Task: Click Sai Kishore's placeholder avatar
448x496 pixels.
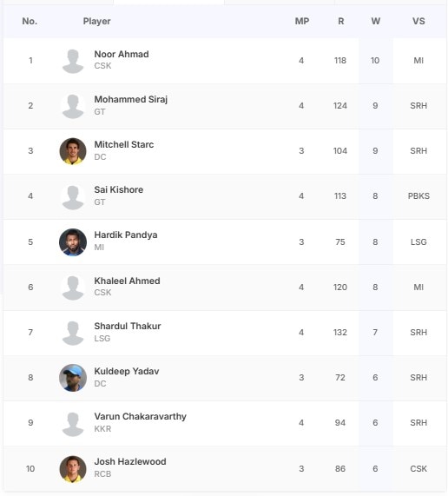Action: tap(73, 197)
